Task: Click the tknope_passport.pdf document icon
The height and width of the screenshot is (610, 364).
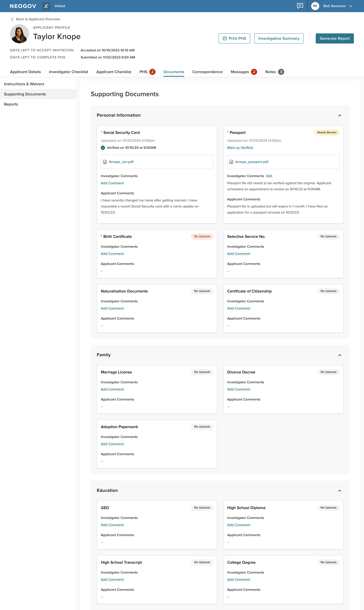Action: click(x=231, y=162)
